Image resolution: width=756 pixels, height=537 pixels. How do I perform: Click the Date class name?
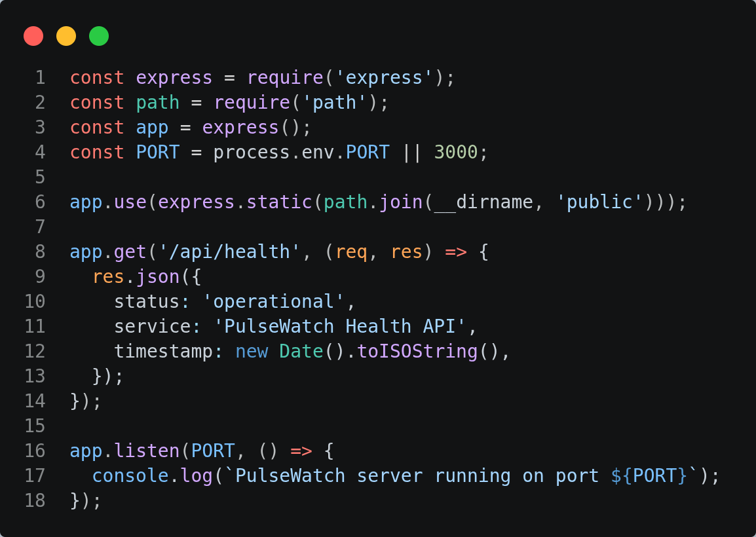(301, 352)
